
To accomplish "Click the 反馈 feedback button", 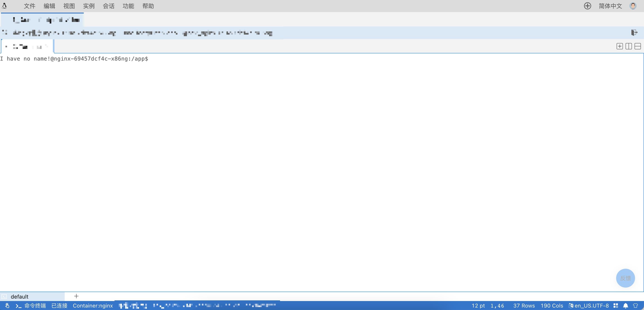I will point(625,278).
